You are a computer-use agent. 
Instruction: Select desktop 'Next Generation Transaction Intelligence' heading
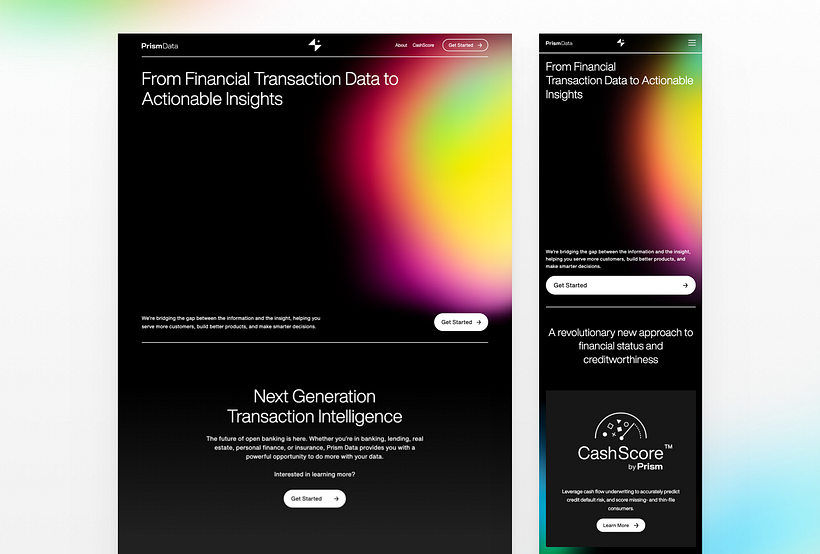point(315,406)
